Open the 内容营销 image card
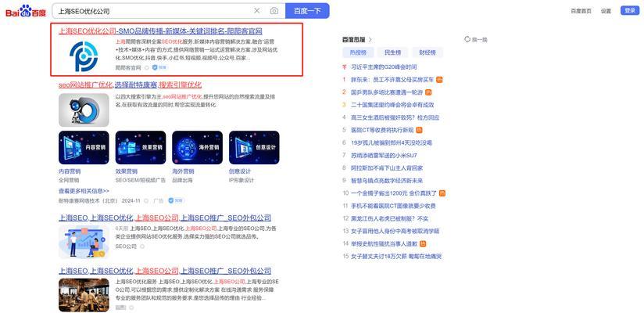644x313 pixels. pos(84,148)
